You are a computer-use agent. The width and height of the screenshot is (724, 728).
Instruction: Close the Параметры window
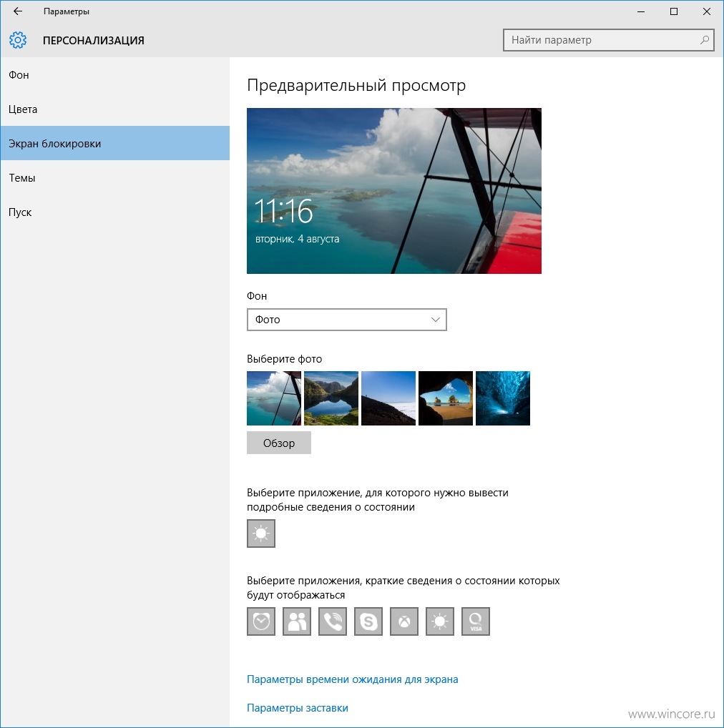click(x=707, y=11)
